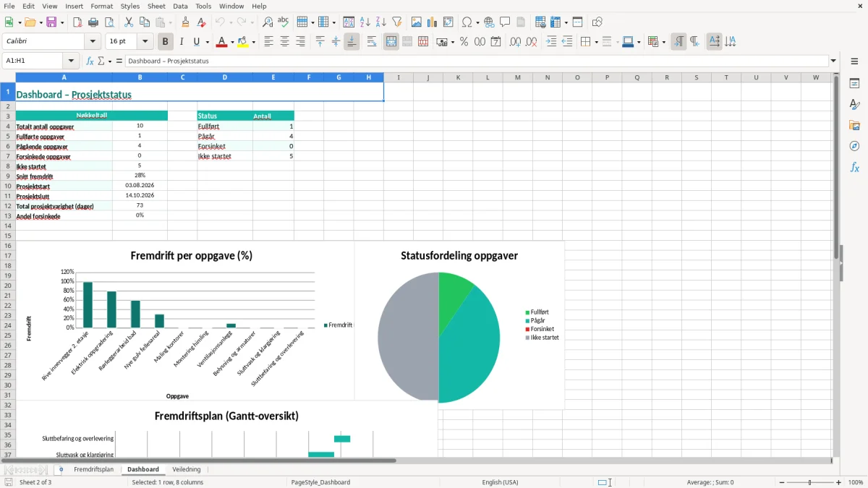Click the Cut scissors icon
Screen dimensions: 868x488
coord(129,22)
